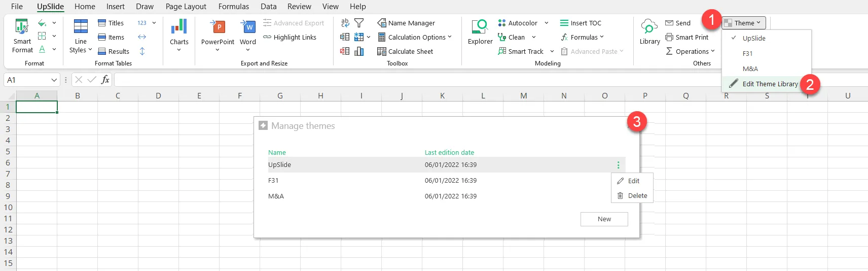Switch to the Page Layout tab
Viewport: 868px width, 271px height.
186,7
